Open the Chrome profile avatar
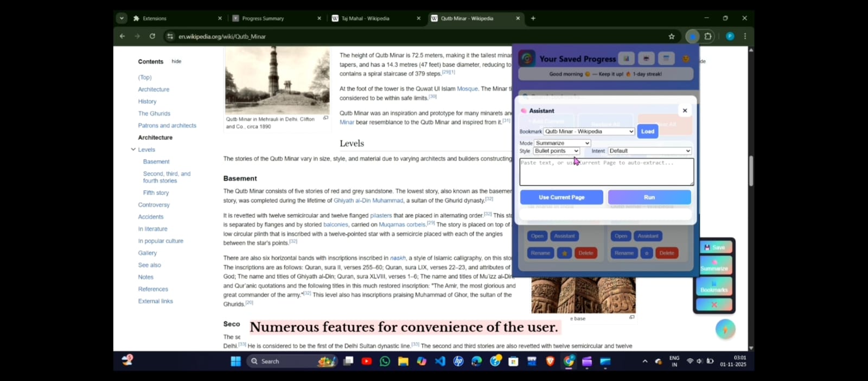Image resolution: width=868 pixels, height=381 pixels. (730, 36)
